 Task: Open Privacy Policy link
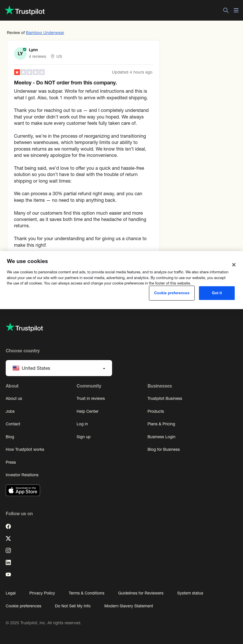coord(42,593)
